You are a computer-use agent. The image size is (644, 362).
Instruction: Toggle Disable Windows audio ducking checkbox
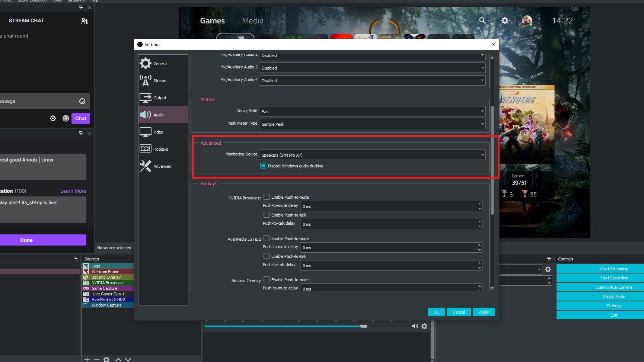coord(263,166)
